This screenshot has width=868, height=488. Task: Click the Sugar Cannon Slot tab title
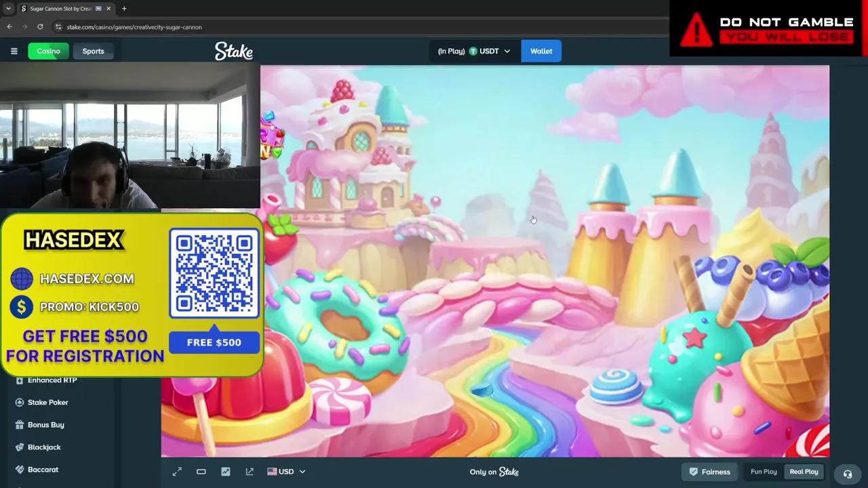pos(61,9)
